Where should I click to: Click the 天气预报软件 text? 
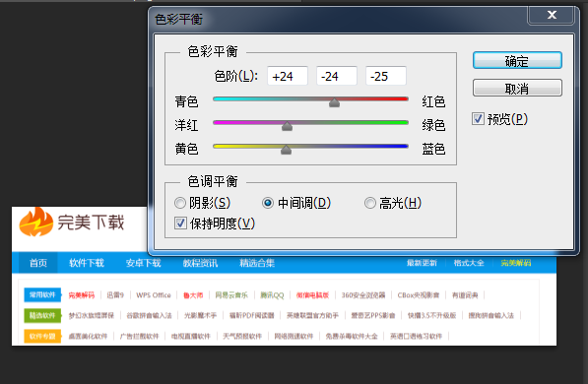(x=242, y=336)
